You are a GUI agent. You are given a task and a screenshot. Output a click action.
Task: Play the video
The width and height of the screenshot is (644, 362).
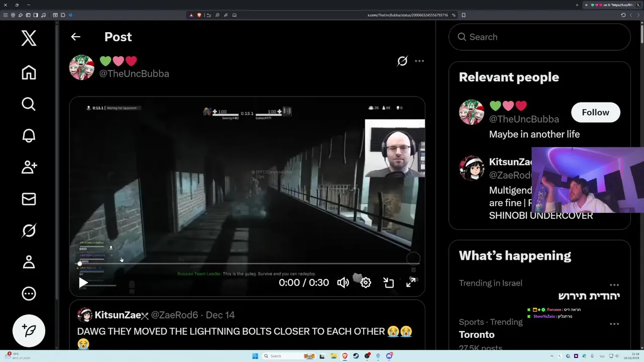tap(84, 283)
